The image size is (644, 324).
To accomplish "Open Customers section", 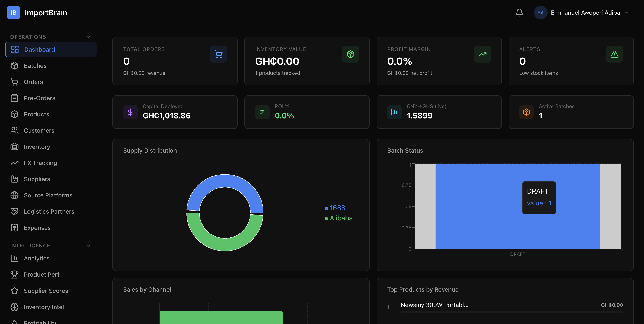I will pos(51,131).
